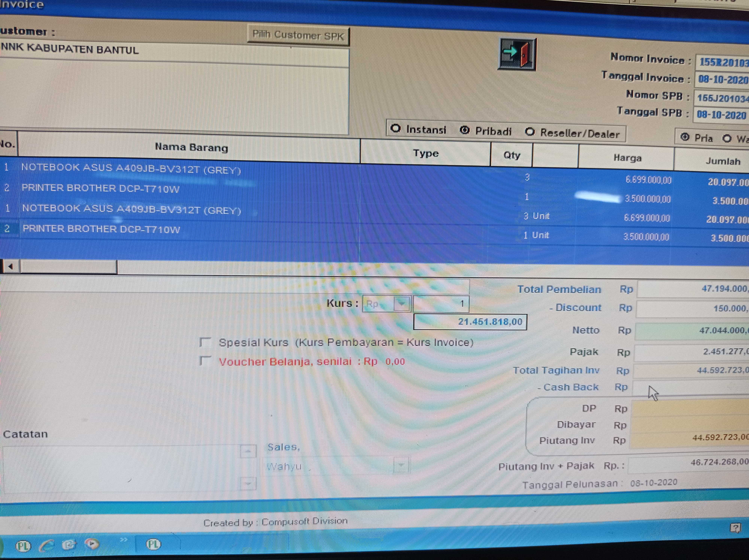Open the third quick launch icon

coord(69,544)
